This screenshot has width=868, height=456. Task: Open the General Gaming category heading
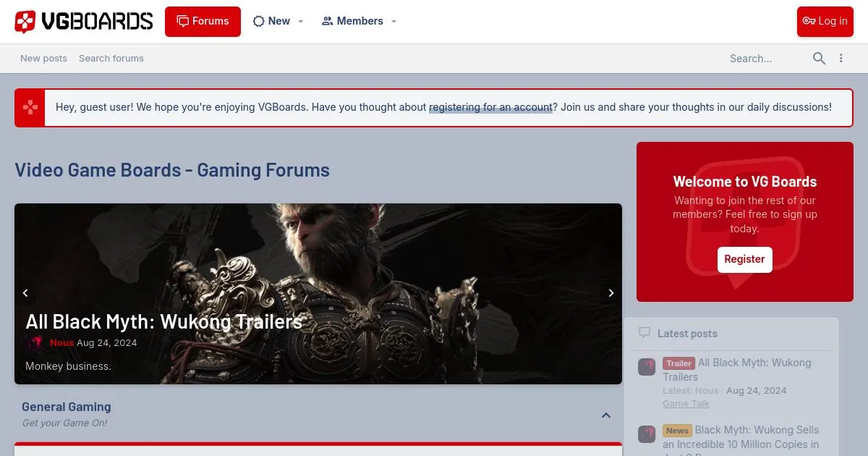click(67, 407)
